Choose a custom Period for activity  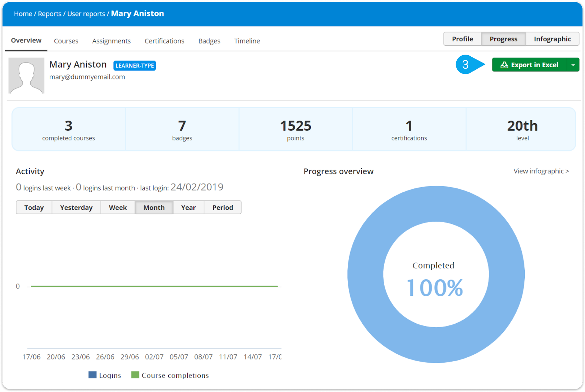(223, 207)
